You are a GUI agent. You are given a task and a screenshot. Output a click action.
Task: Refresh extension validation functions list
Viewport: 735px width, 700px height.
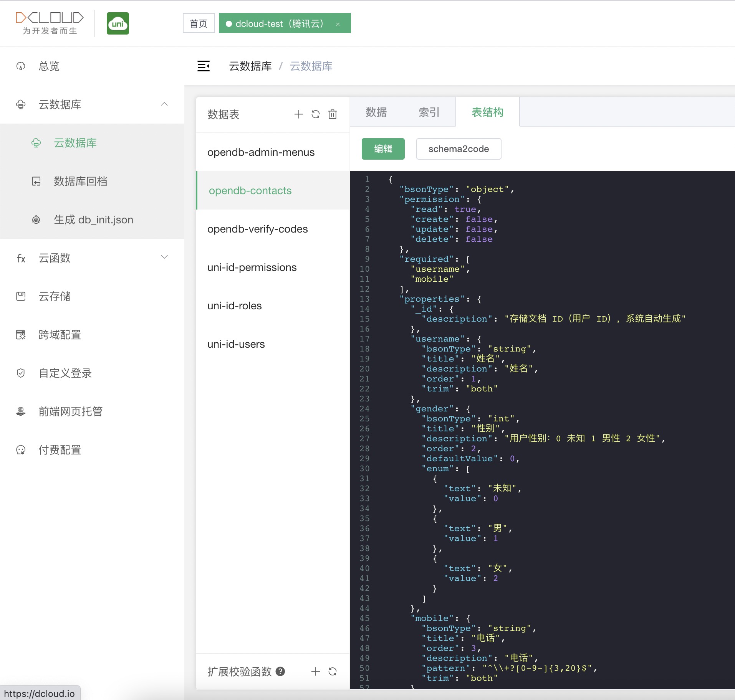coord(333,672)
